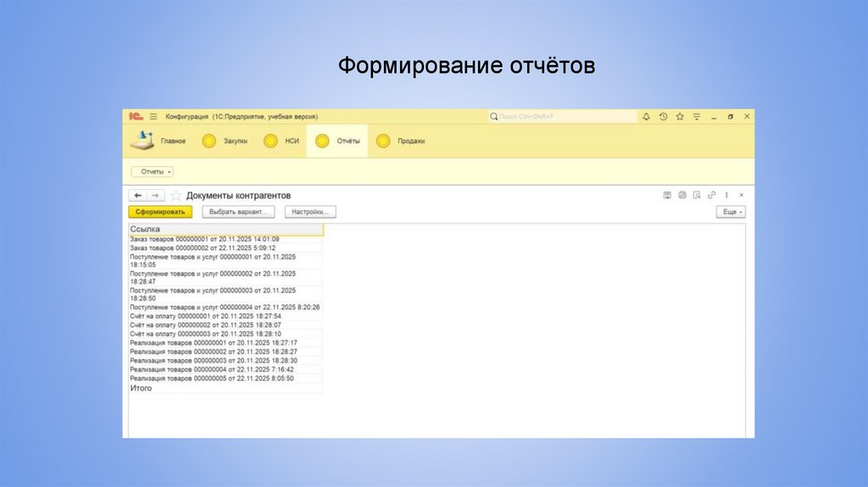Screen dimensions: 868x487
Task: Open the service settings menu icon
Action: [697, 116]
